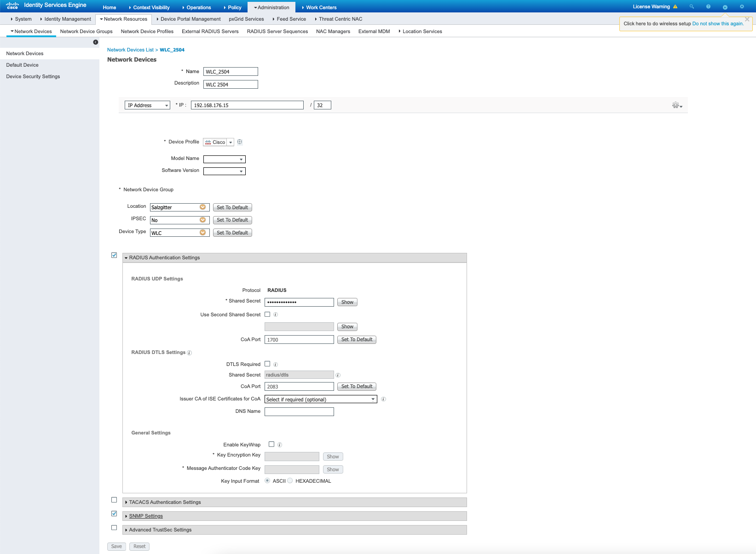This screenshot has height=554, width=756.
Task: Click info icon beside RADIUS DTLS Settings
Action: pos(190,353)
